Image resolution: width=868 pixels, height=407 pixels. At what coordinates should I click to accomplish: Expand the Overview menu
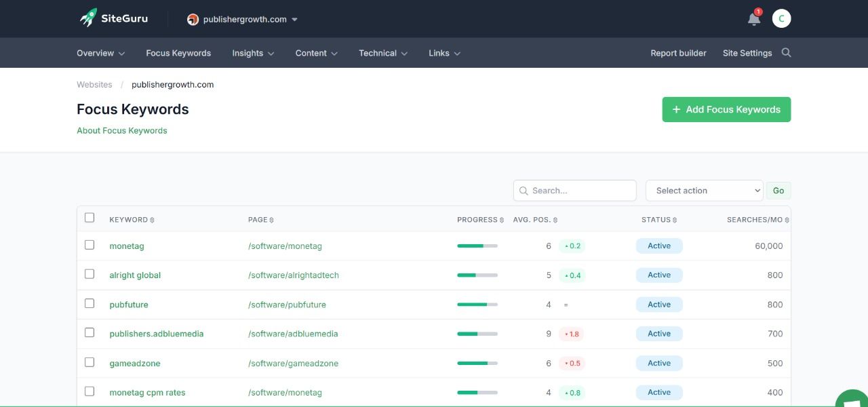click(100, 53)
